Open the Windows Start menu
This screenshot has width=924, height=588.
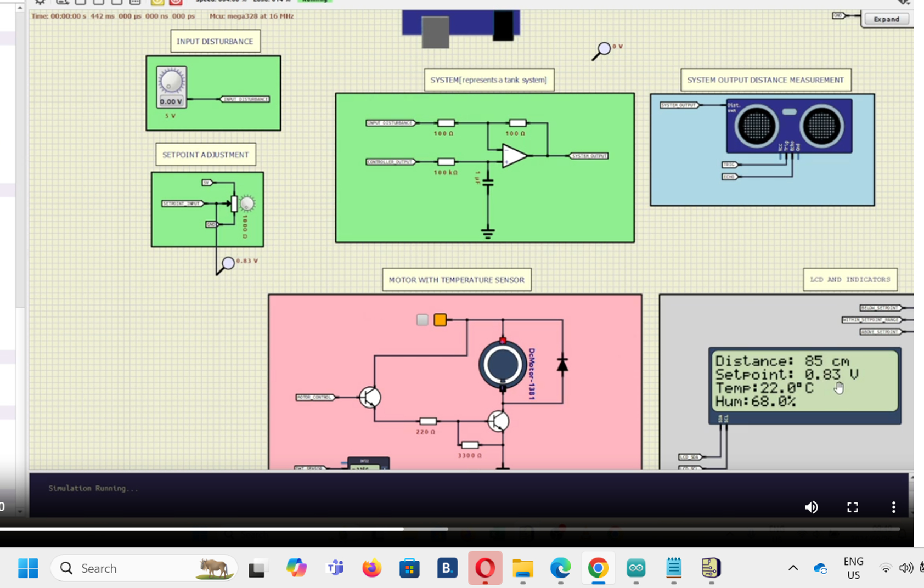pos(29,568)
